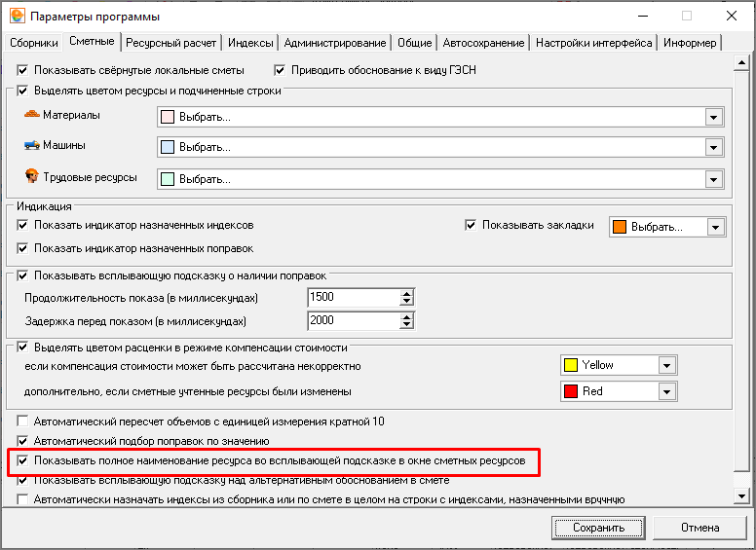Open the Yellow color dropdown
This screenshot has width=756, height=550.
pos(666,365)
